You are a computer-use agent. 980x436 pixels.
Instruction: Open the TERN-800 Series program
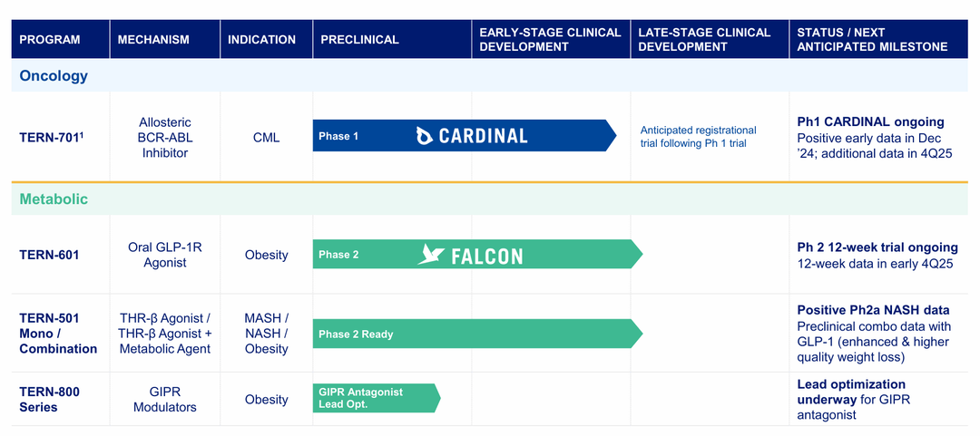(x=49, y=400)
